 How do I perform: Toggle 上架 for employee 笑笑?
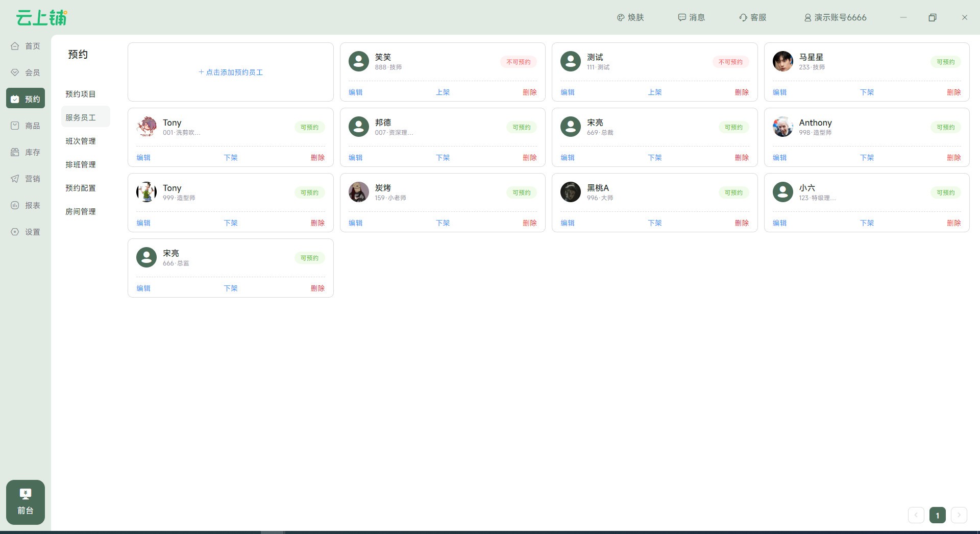click(x=443, y=92)
